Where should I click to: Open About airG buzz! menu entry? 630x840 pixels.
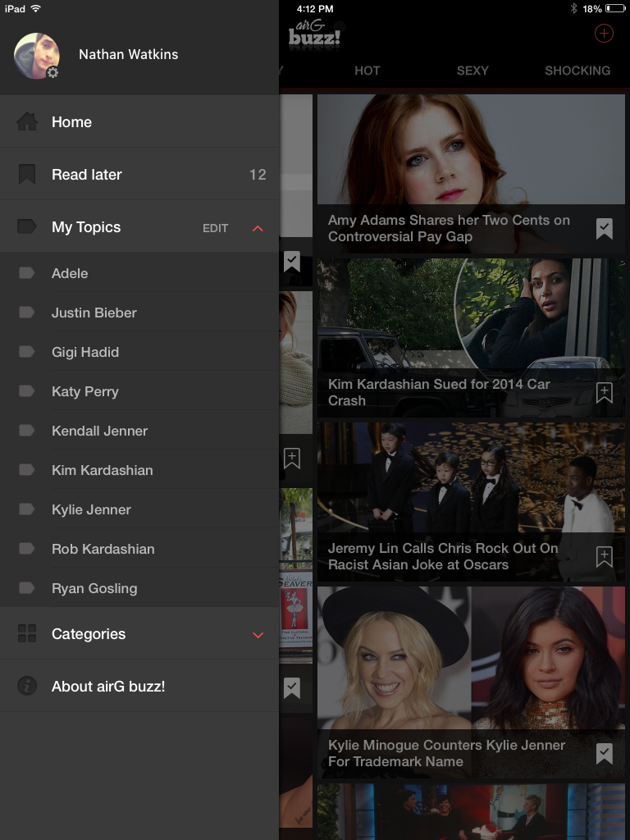click(x=139, y=686)
